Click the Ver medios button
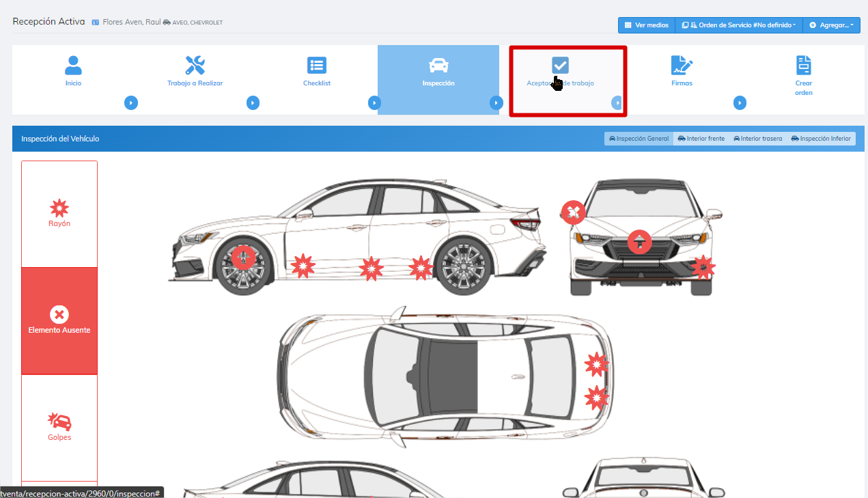This screenshot has width=868, height=498. [646, 25]
